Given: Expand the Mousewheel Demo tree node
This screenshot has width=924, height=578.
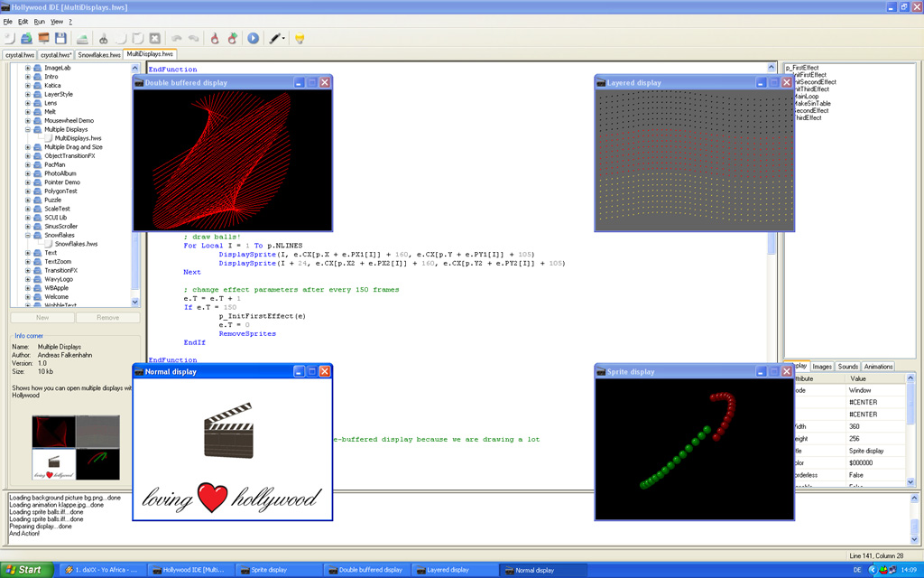Looking at the screenshot, I should pos(28,120).
